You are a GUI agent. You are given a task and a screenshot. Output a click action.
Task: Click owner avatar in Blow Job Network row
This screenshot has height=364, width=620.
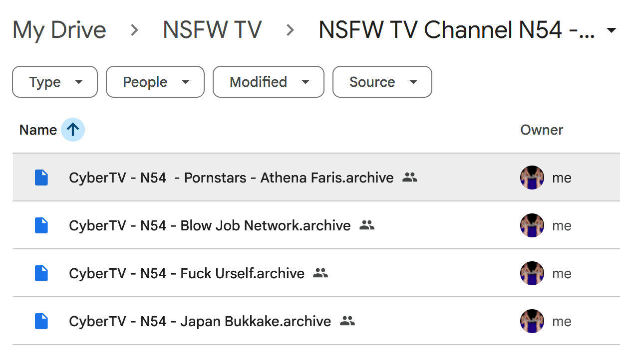[532, 225]
